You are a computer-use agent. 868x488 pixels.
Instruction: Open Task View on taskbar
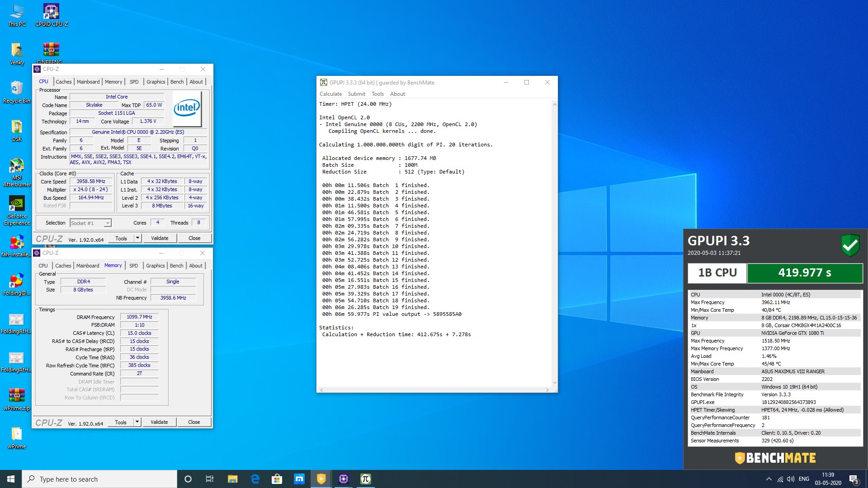click(x=210, y=479)
